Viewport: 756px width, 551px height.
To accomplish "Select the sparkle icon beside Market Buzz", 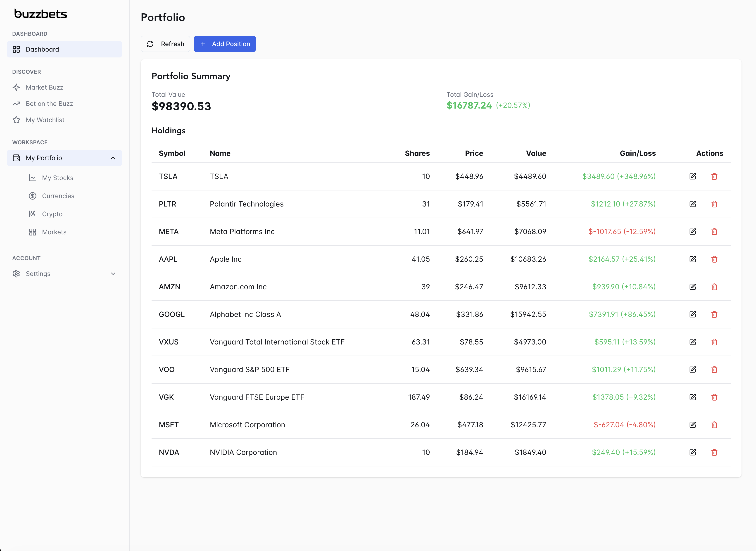I will (17, 87).
